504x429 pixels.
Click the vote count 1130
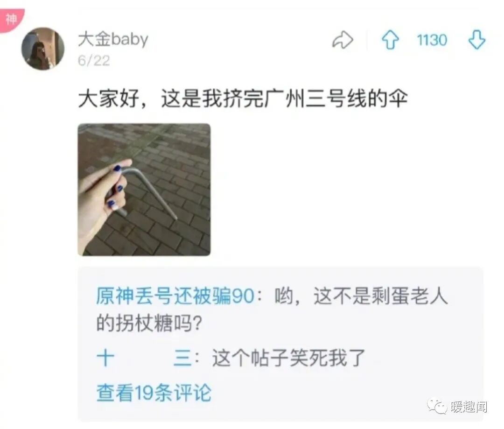[x=432, y=40]
